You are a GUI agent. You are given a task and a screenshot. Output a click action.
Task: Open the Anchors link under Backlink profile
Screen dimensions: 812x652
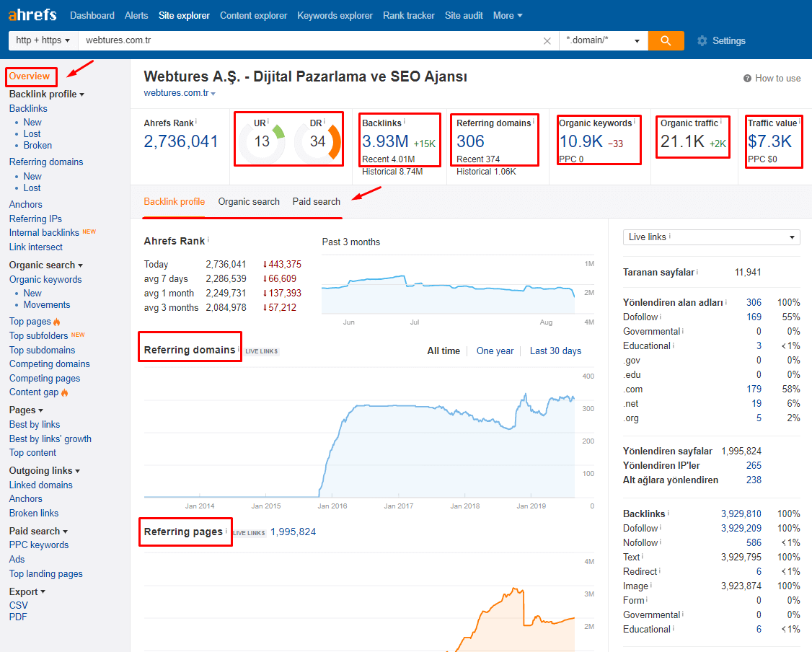coord(25,205)
